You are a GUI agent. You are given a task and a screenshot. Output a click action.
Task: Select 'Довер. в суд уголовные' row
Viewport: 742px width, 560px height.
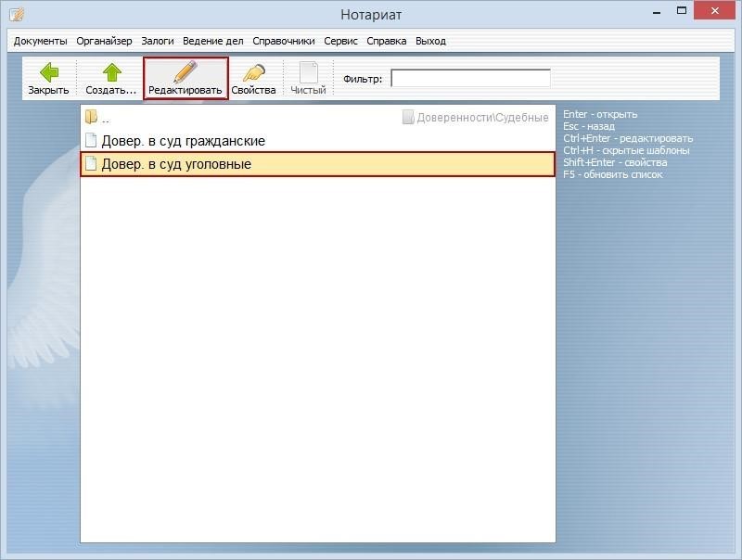pos(317,164)
